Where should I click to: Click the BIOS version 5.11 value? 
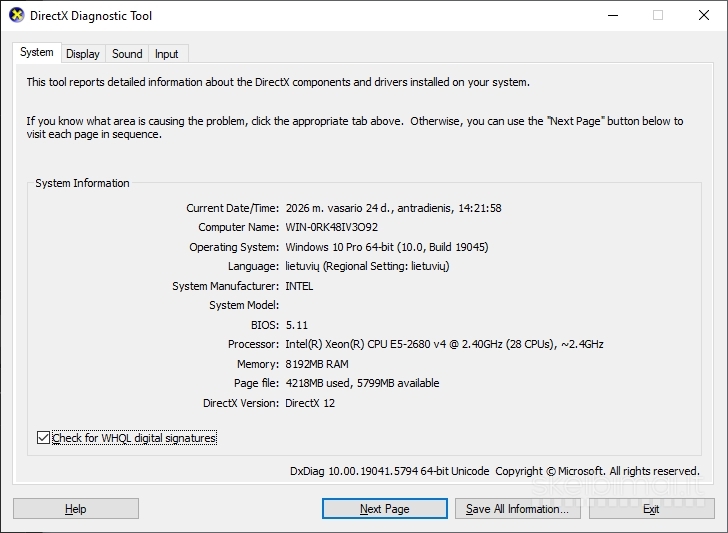pyautogui.click(x=297, y=325)
